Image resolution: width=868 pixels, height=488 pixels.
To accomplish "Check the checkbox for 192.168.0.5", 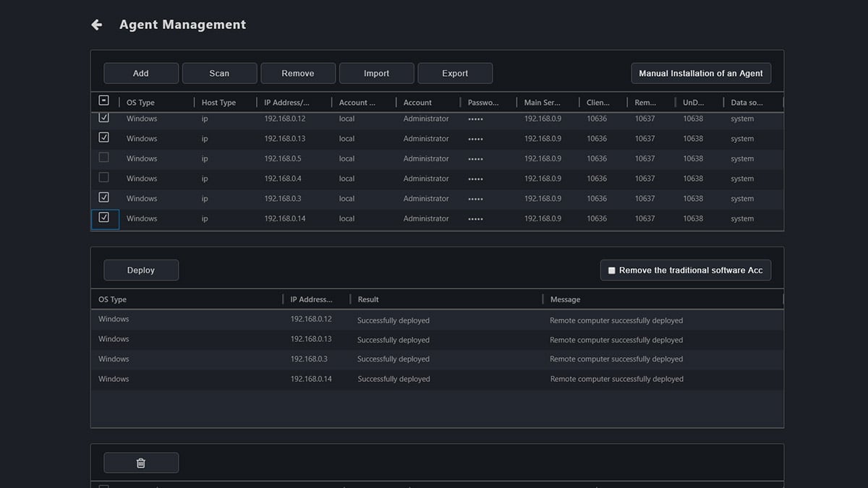I will tap(103, 158).
